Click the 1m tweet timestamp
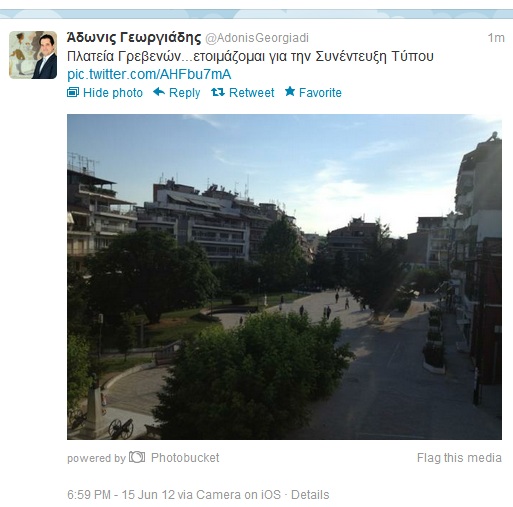 (496, 38)
